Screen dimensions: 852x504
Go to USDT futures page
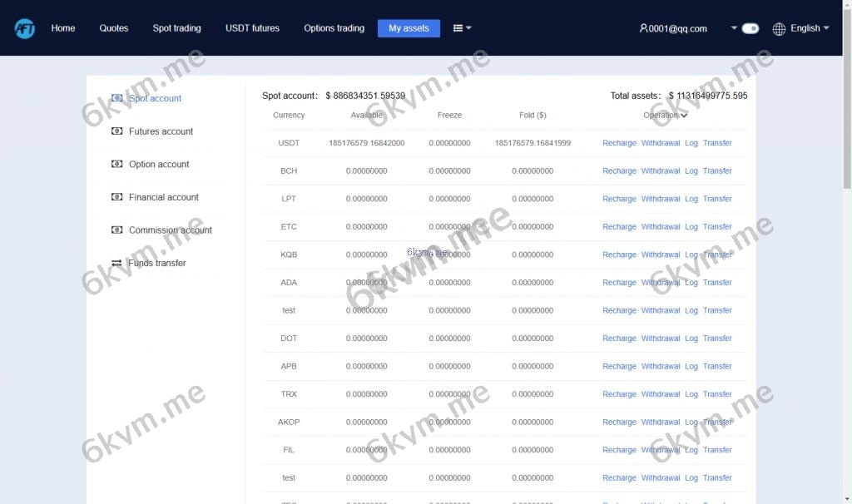(252, 28)
